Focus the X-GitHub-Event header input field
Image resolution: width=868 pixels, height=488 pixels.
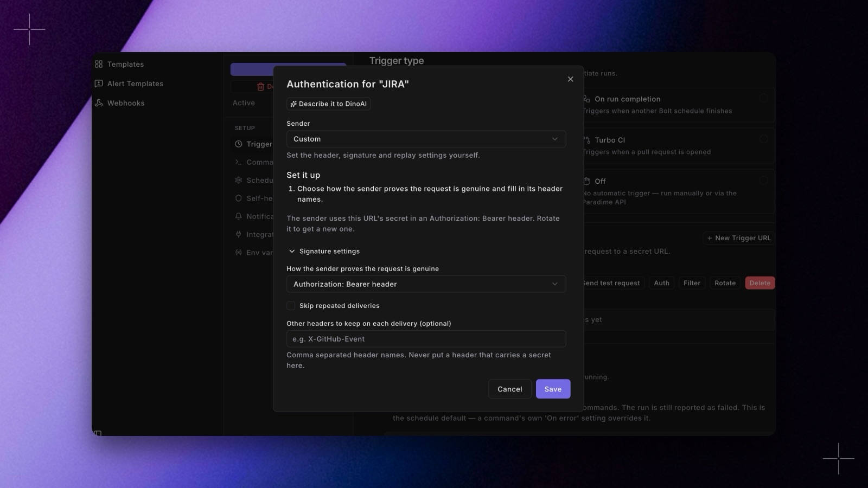pos(426,339)
